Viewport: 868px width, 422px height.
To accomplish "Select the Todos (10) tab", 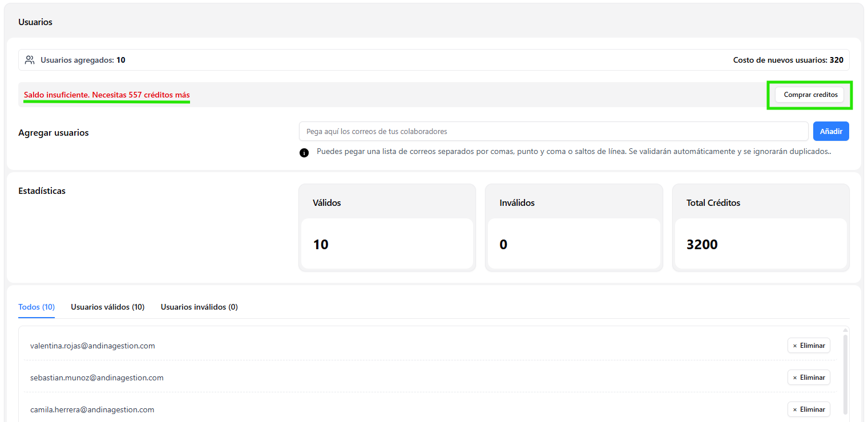I will click(37, 307).
